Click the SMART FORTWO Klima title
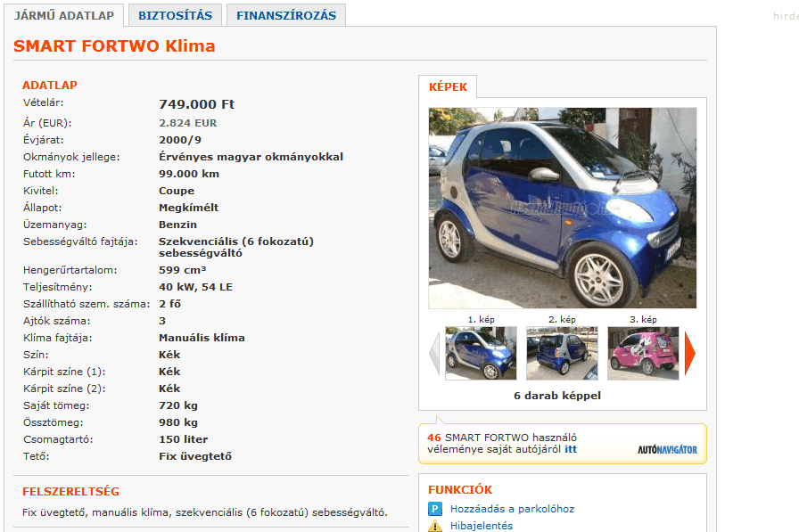Screen dimensions: 799x532 tap(114, 45)
